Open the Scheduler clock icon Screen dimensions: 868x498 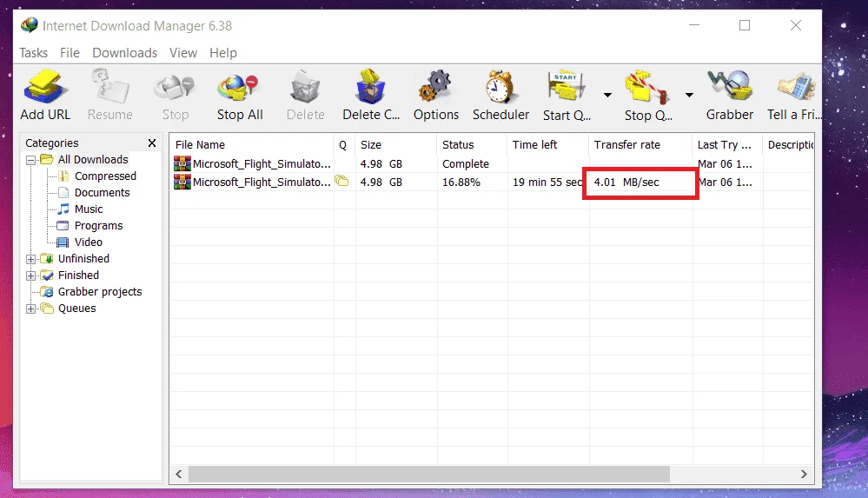tap(500, 86)
